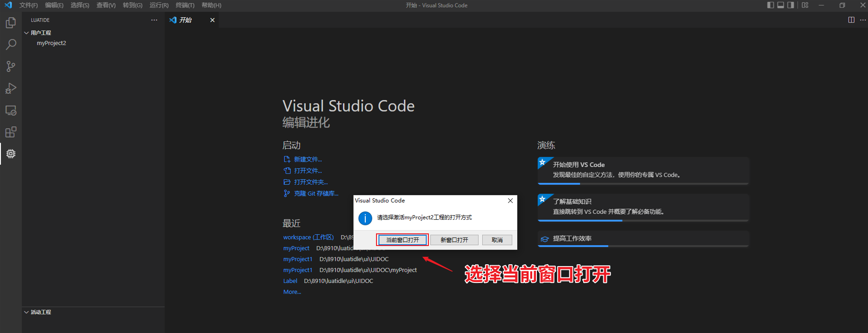Open the Run and Debug icon

click(11, 88)
